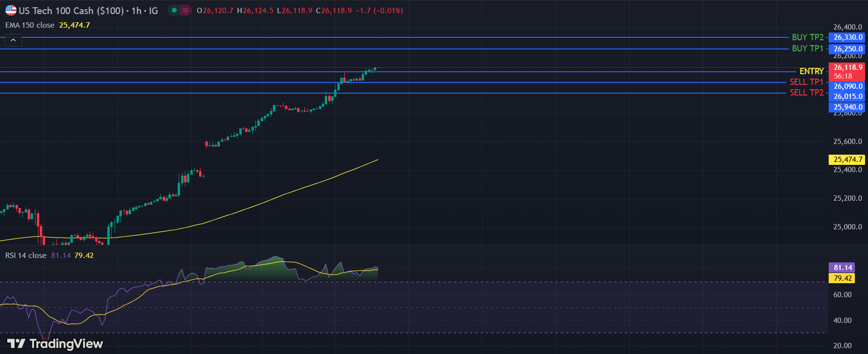868x354 pixels.
Task: Click the SELL TP1 line label
Action: (x=806, y=82)
